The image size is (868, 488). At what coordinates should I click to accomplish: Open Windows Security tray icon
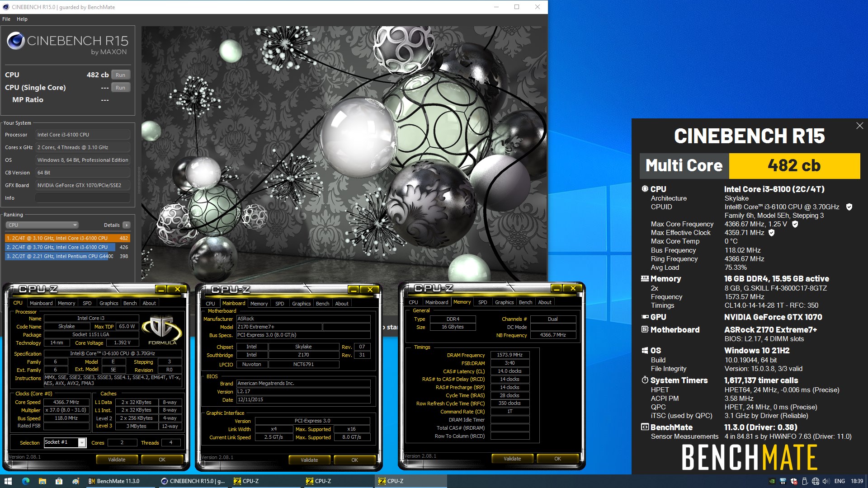[x=794, y=481]
